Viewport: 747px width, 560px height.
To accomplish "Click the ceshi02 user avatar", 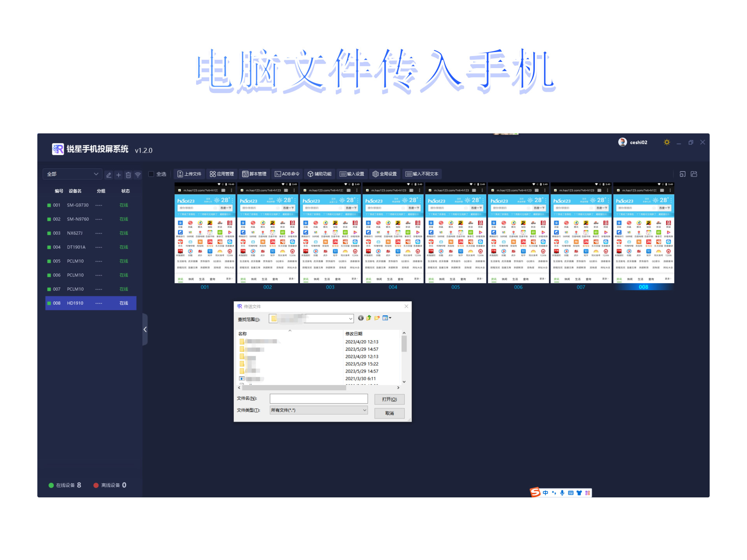I will point(622,142).
